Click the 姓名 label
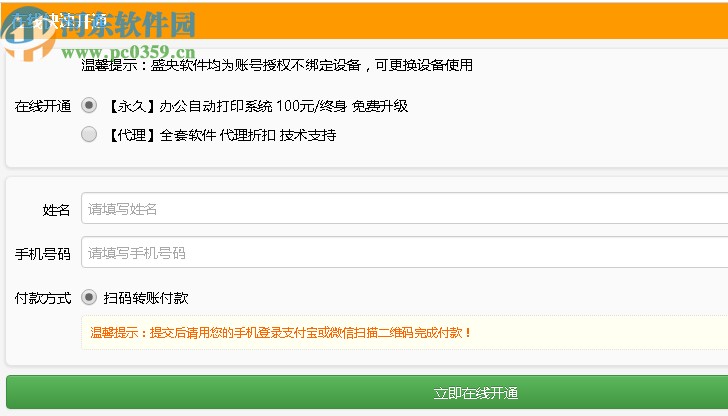Screen dimensions: 728x416 point(56,210)
